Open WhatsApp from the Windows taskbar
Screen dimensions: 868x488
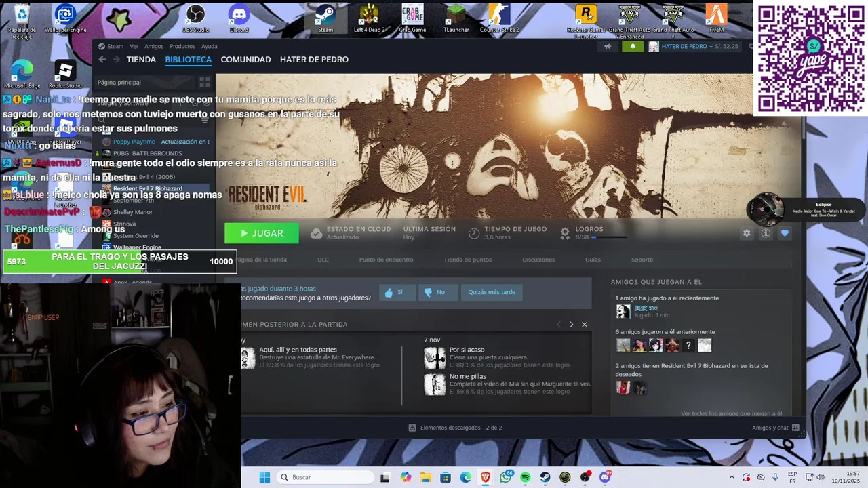pos(505,477)
